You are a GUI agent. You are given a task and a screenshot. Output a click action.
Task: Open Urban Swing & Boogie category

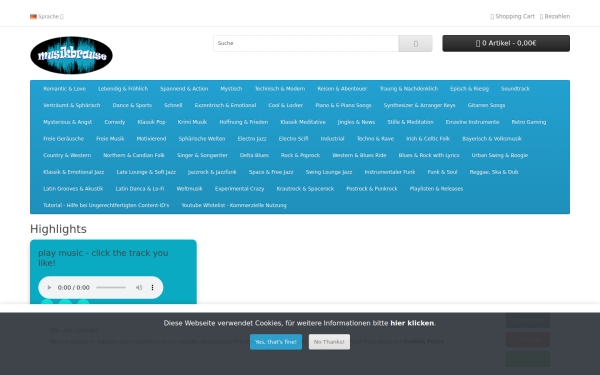point(499,155)
